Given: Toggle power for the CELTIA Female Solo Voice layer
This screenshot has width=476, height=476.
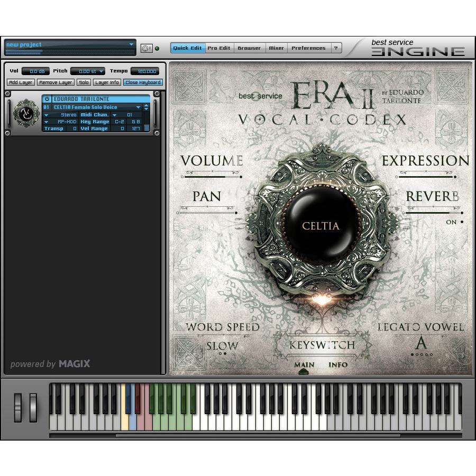Looking at the screenshot, I should coord(47,99).
